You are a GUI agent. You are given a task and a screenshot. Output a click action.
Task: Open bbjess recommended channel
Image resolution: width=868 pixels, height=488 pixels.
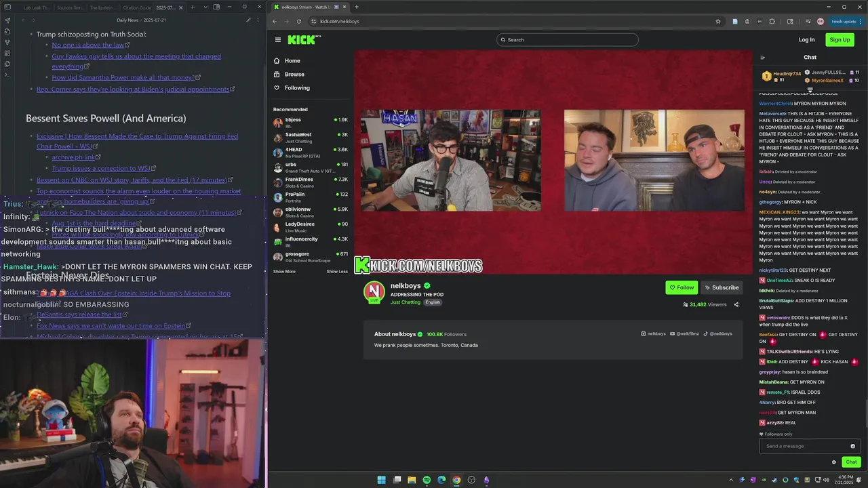[x=311, y=123]
